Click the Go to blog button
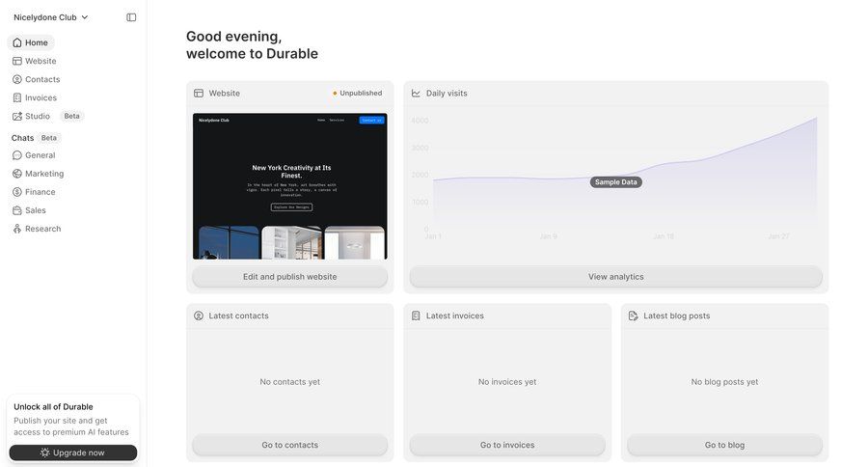The height and width of the screenshot is (467, 868). pos(724,445)
